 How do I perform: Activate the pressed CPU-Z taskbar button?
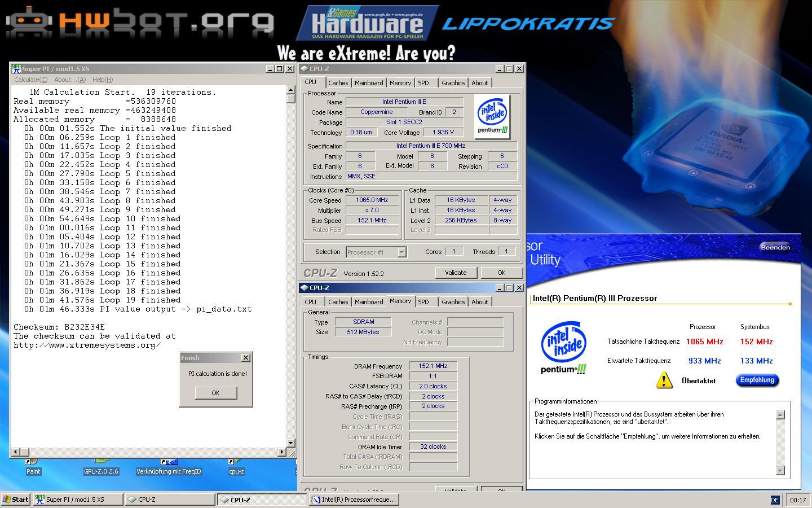point(262,500)
